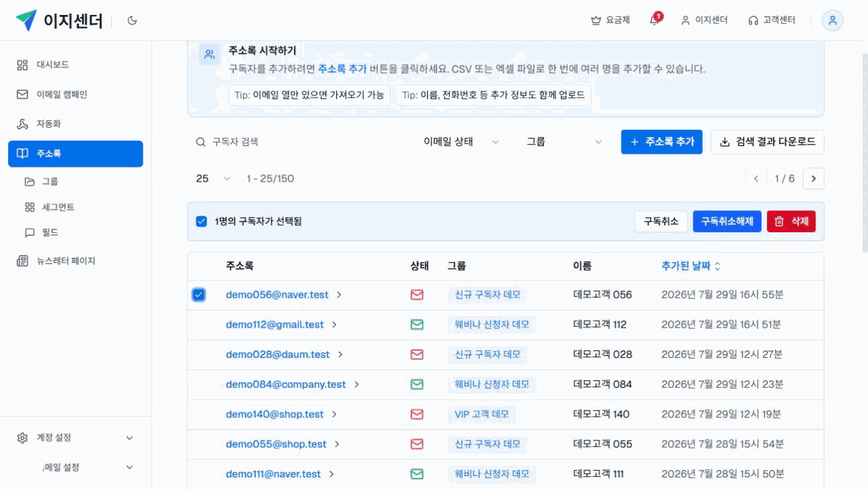This screenshot has height=489, width=868.
Task: Open demo112@gmail.test subscriber link
Action: (x=275, y=324)
